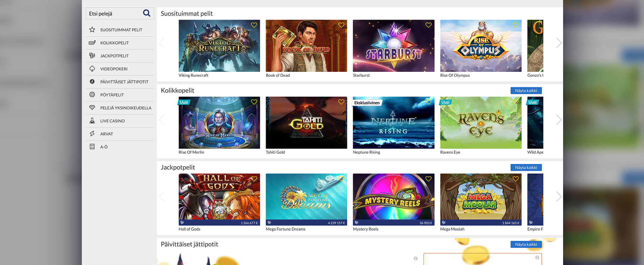Open Live Casino category
The image size is (644, 265).
click(120, 121)
